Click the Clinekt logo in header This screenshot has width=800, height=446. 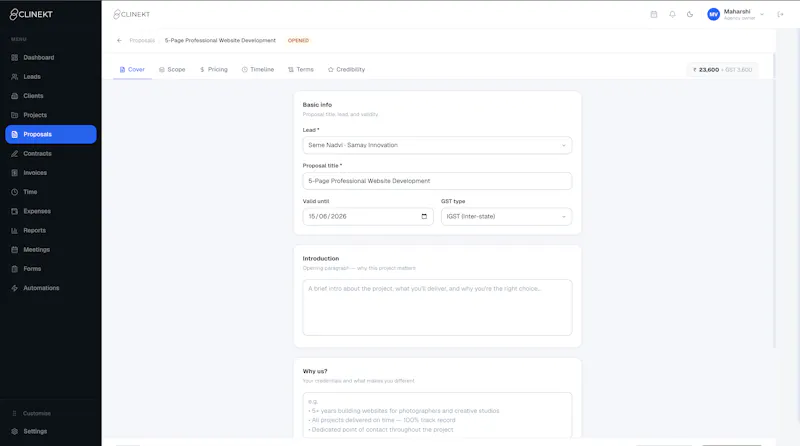click(x=132, y=14)
